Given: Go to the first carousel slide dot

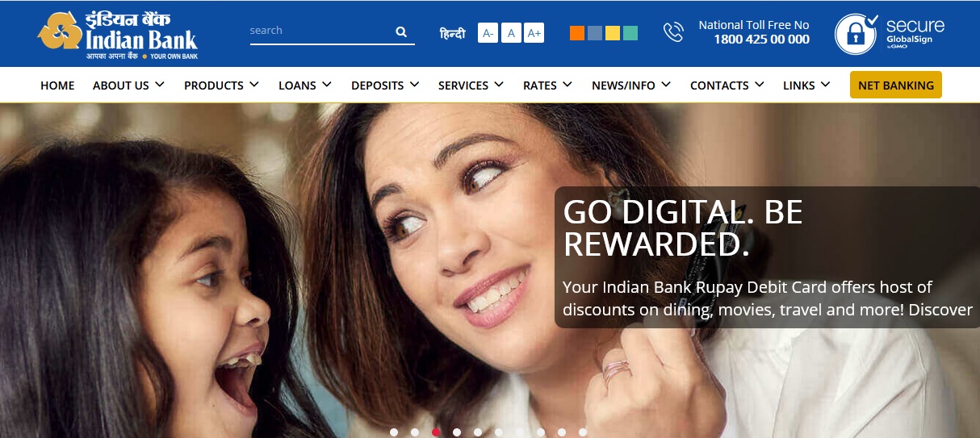Looking at the screenshot, I should tap(394, 432).
